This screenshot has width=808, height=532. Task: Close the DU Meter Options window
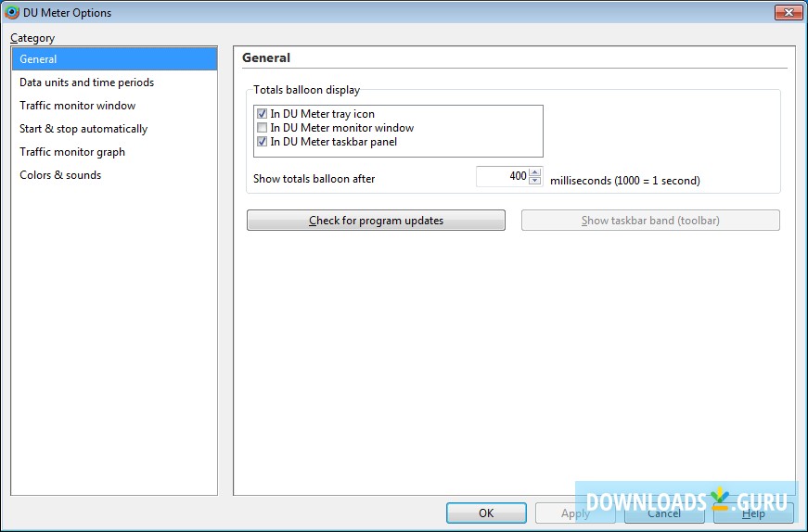[x=788, y=12]
